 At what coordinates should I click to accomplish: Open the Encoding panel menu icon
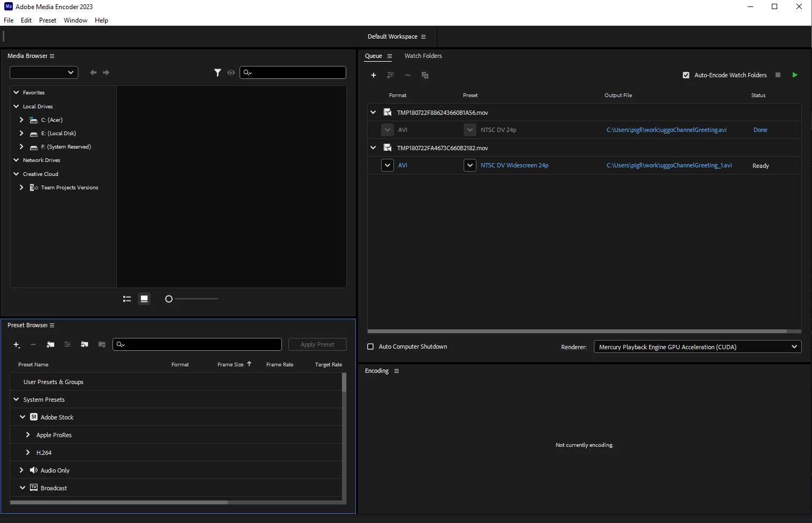tap(397, 371)
